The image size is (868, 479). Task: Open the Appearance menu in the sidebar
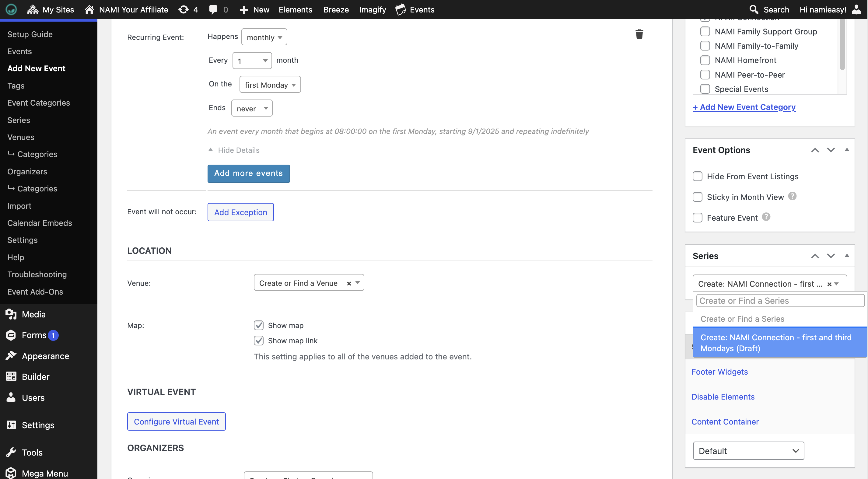(x=45, y=356)
